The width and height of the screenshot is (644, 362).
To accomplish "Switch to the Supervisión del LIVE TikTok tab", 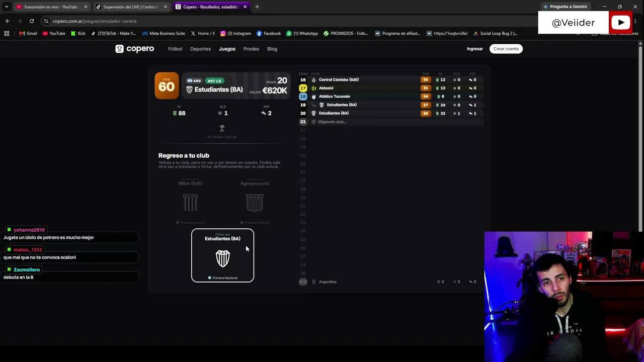I will 131,7.
